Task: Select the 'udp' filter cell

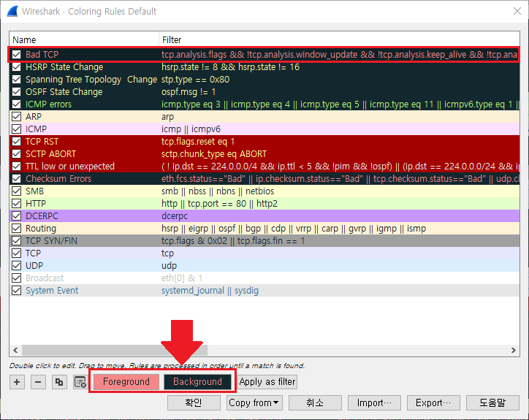Action: [169, 266]
